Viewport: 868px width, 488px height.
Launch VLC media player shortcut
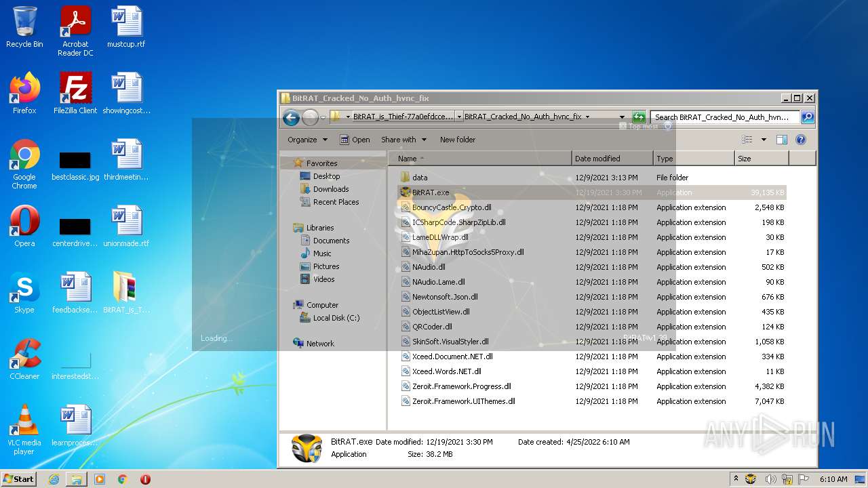point(24,430)
